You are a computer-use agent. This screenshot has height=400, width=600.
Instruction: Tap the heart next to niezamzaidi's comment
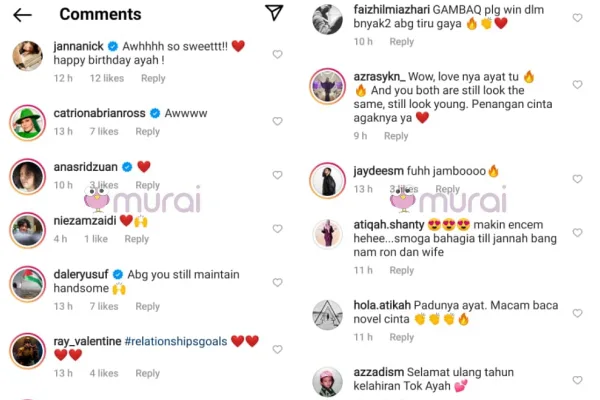pyautogui.click(x=277, y=229)
